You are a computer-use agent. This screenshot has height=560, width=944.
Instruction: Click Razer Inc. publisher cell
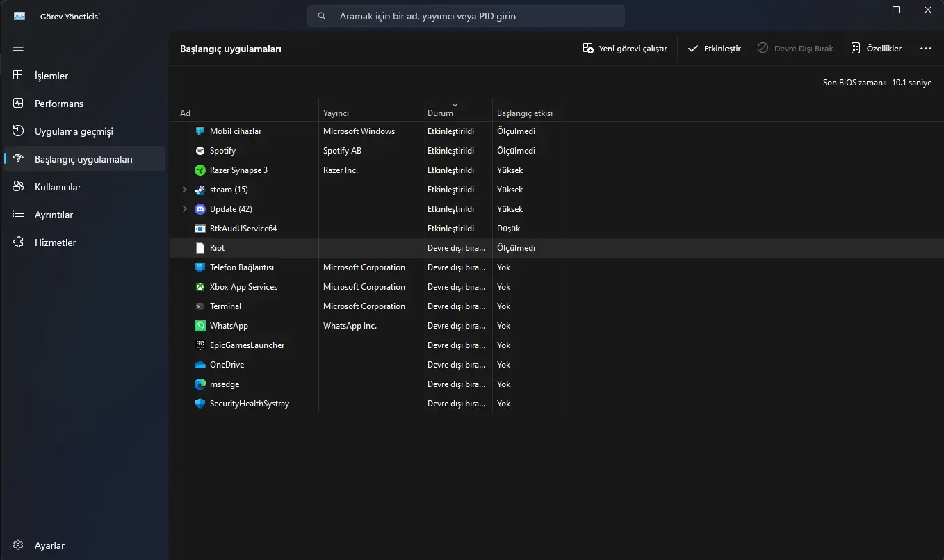point(341,170)
